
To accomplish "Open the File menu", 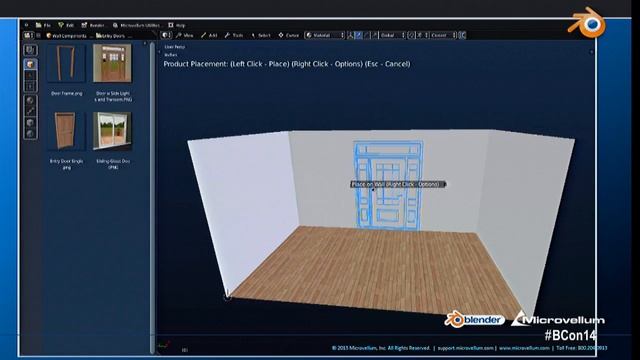I will (x=43, y=25).
